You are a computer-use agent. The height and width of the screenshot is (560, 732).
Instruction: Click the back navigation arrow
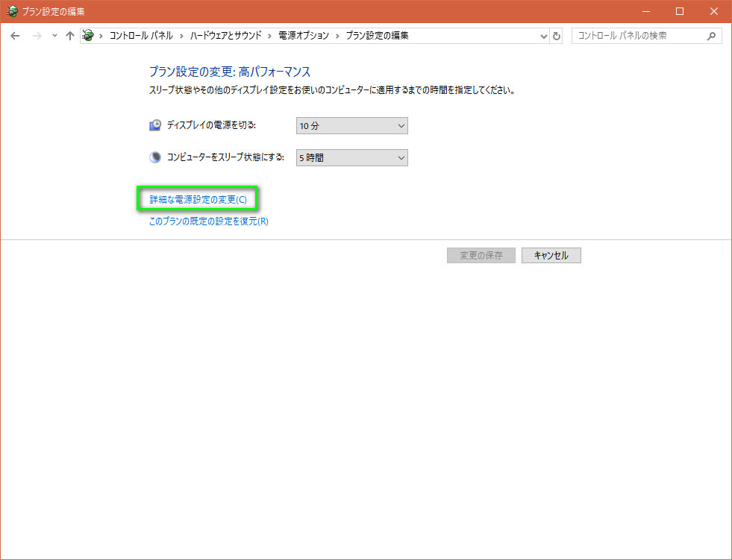(x=15, y=36)
